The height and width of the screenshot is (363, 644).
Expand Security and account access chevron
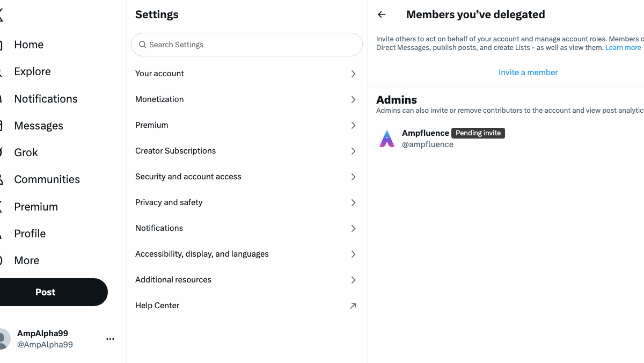pos(353,177)
